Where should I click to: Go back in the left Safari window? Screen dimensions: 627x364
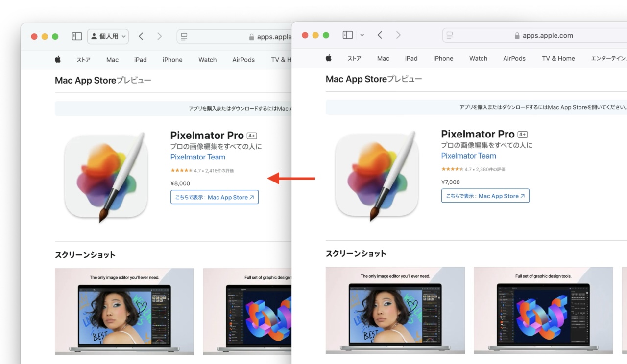click(x=141, y=36)
